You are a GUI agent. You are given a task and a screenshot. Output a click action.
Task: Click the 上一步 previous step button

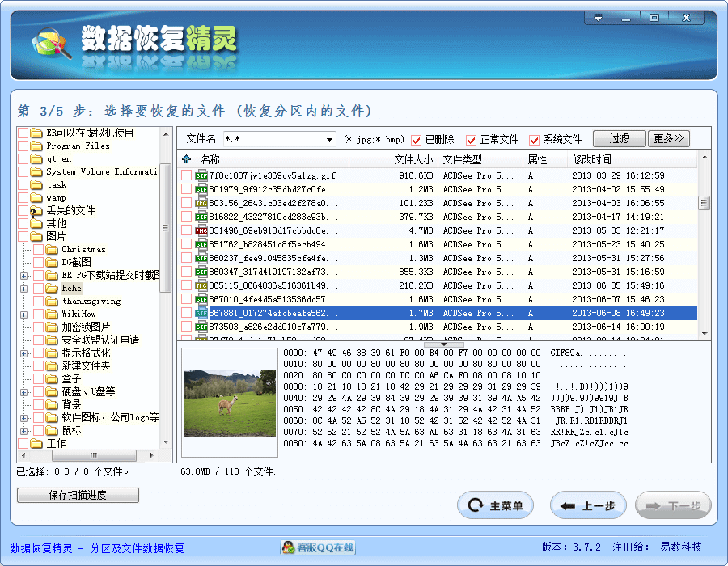588,505
